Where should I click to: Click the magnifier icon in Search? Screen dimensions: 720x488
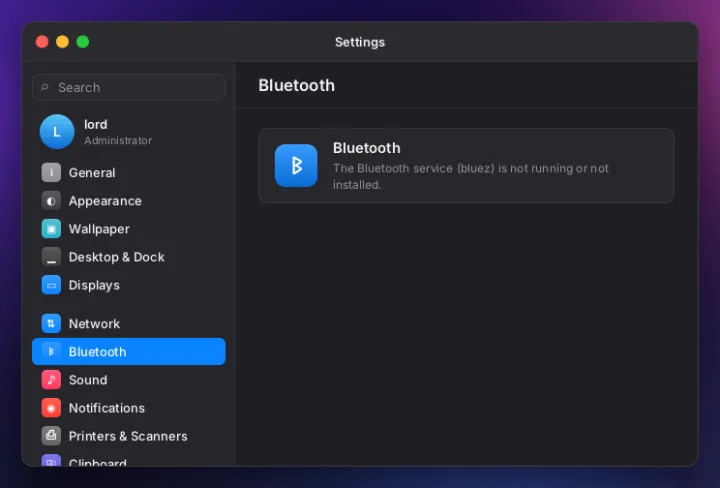(45, 87)
